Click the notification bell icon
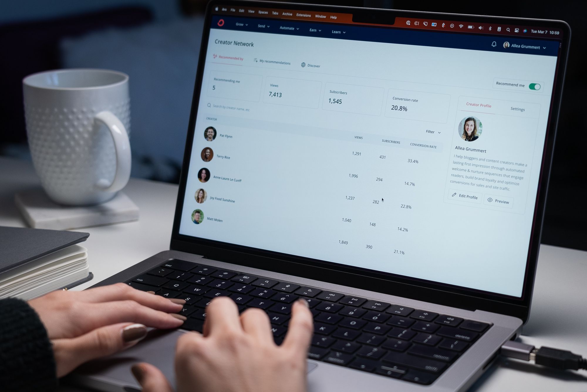The image size is (587, 392). click(493, 45)
